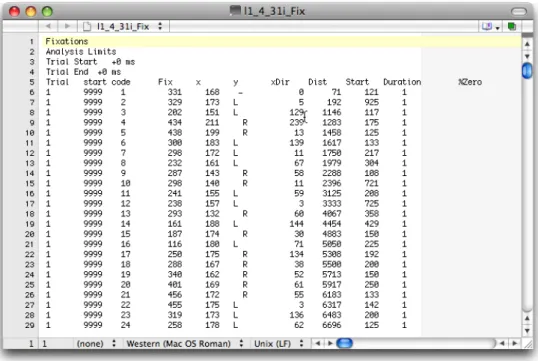Click the value "5713" in line 24
The image size is (538, 361).
click(x=332, y=275)
